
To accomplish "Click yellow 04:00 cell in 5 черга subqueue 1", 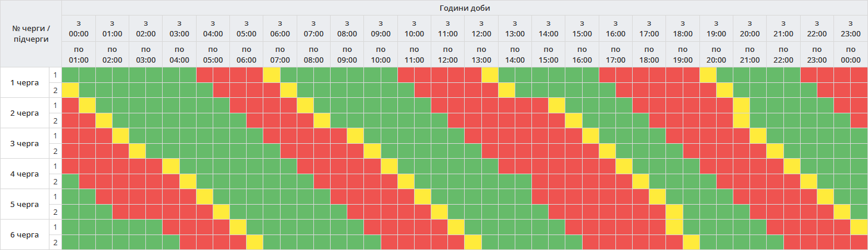I will [204, 196].
